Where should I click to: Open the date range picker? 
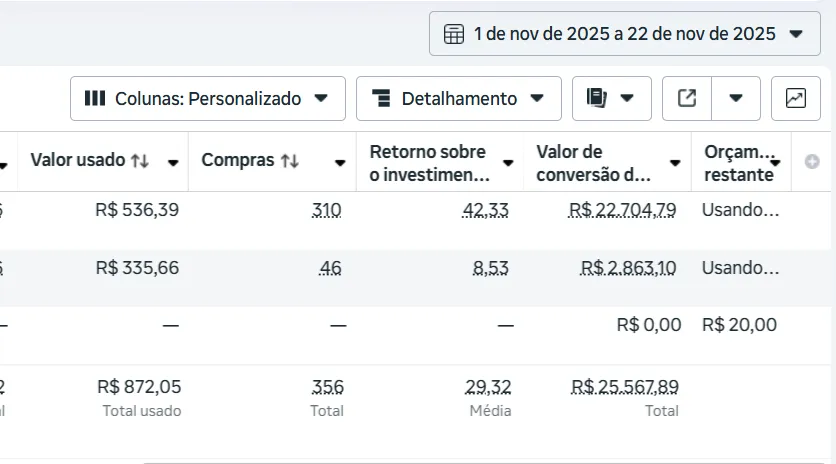pos(625,34)
